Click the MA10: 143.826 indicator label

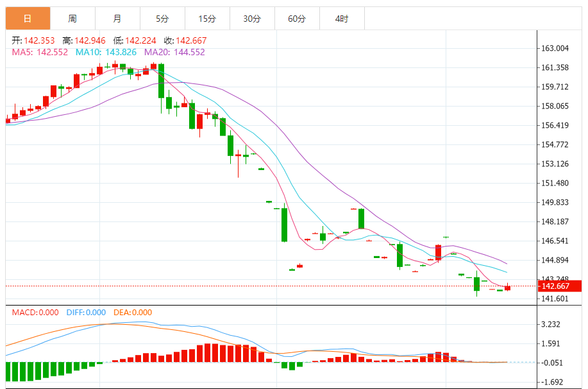pyautogui.click(x=106, y=52)
